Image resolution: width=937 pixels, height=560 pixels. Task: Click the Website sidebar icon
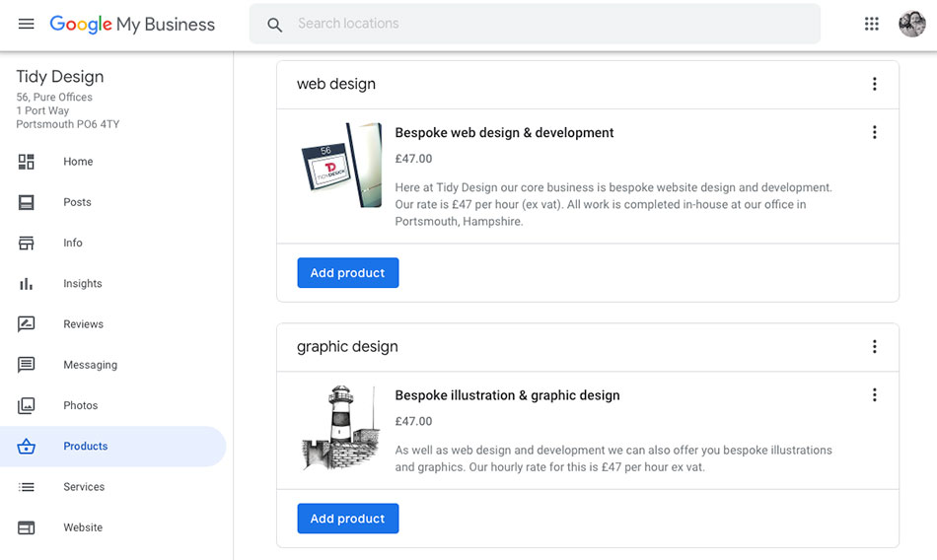pyautogui.click(x=27, y=527)
